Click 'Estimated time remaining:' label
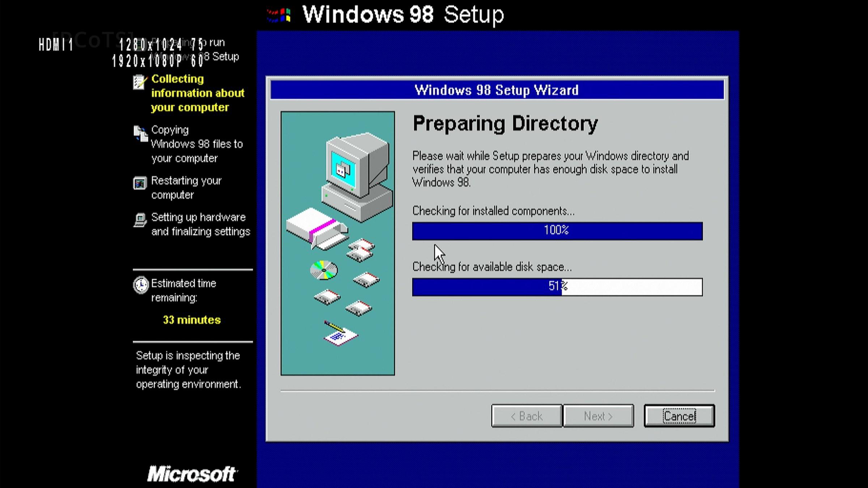868x488 pixels. pyautogui.click(x=183, y=290)
